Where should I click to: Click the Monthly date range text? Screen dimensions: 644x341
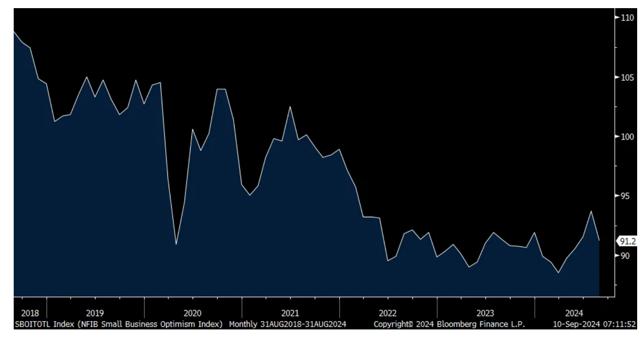(288, 324)
